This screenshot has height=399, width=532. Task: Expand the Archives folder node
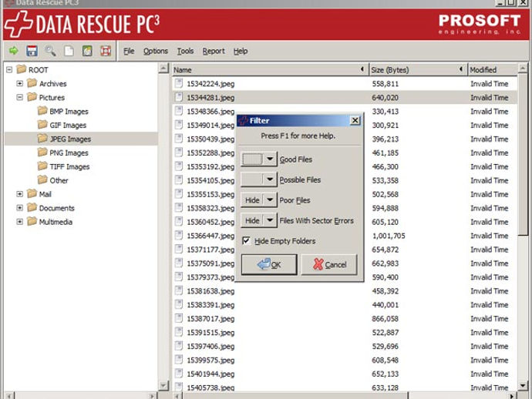[20, 83]
